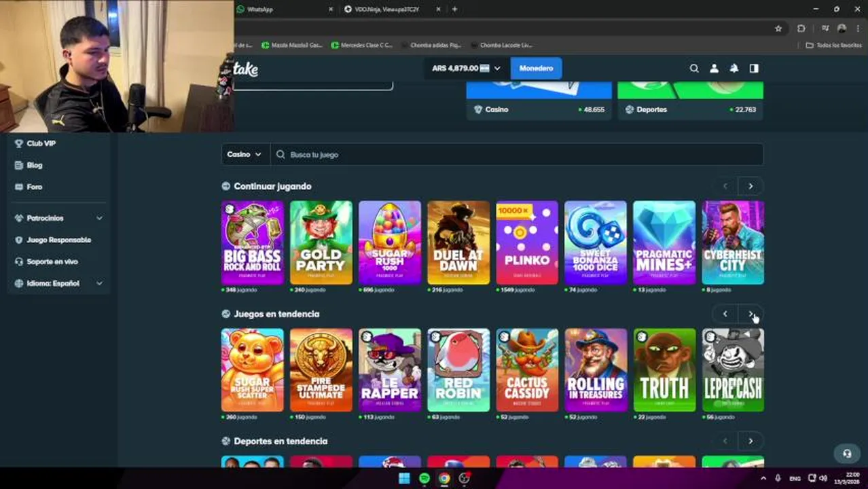
Task: Open the notifications bell icon
Action: click(734, 69)
